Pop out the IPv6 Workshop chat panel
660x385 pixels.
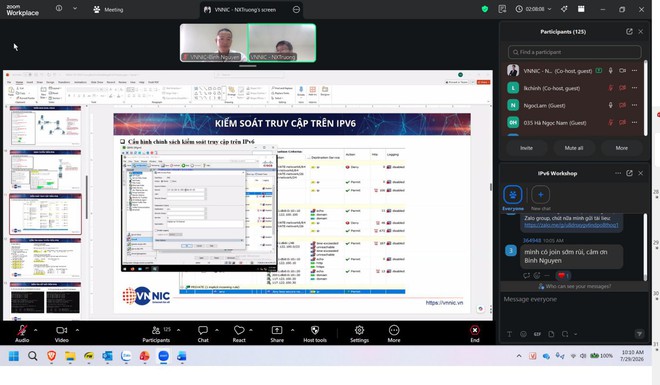click(629, 173)
